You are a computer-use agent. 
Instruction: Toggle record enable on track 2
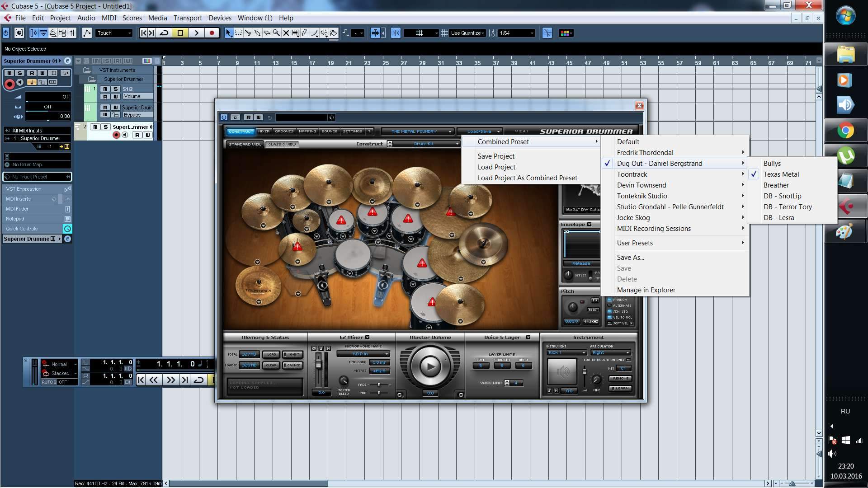pos(116,135)
